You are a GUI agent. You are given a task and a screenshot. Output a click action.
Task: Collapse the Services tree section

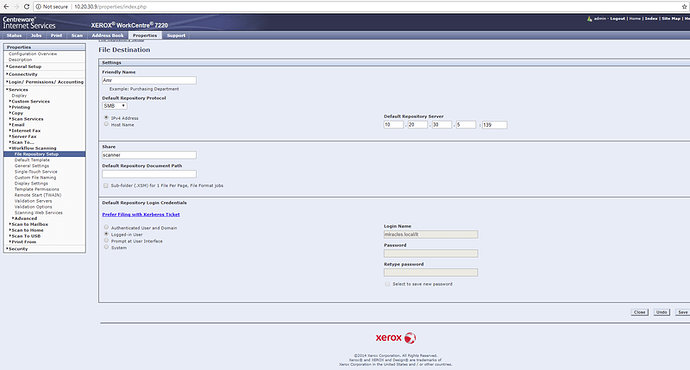click(x=18, y=90)
